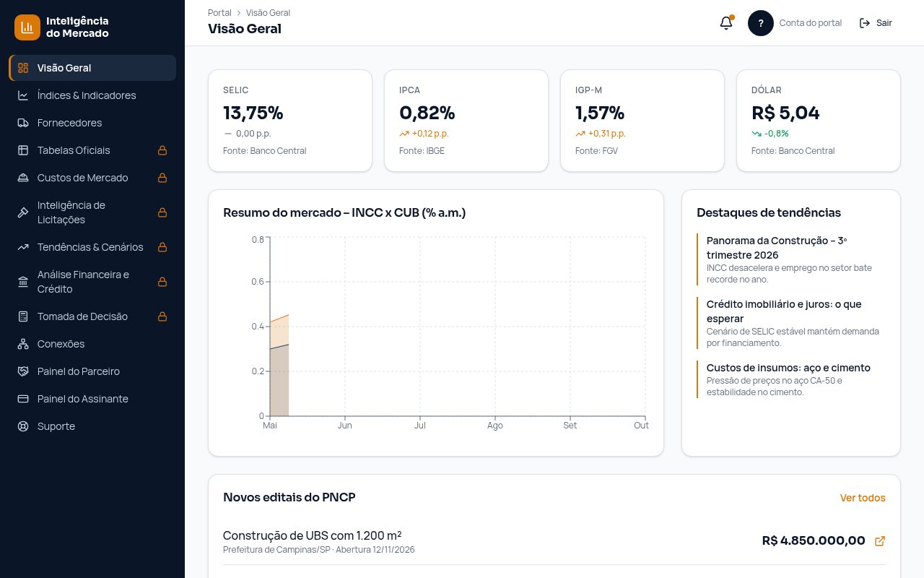The image size is (924, 578).
Task: Click the IGP-M upward trend arrow icon
Action: (580, 134)
